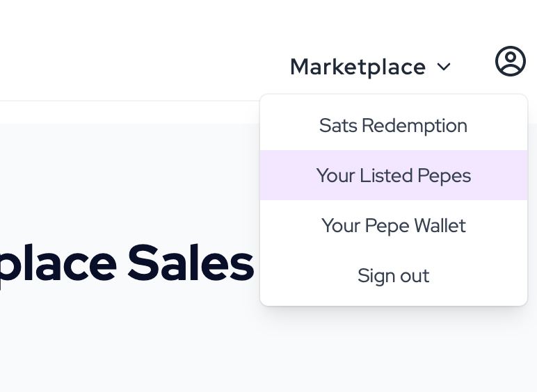Toggle the small downward caret beside Marketplace
Image resolution: width=537 pixels, height=392 pixels.
pyautogui.click(x=444, y=67)
